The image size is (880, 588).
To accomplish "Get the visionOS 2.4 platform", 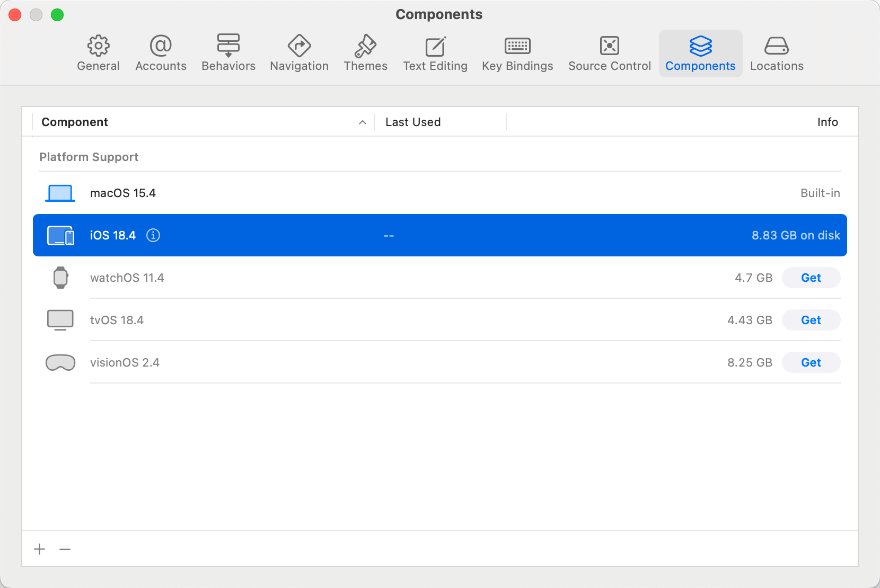I will coord(811,362).
